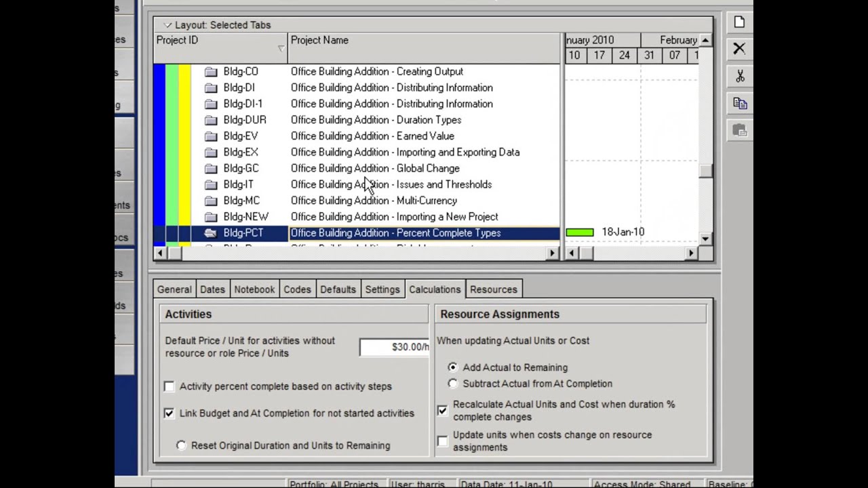Select Add Actual to Remaining option

point(453,367)
